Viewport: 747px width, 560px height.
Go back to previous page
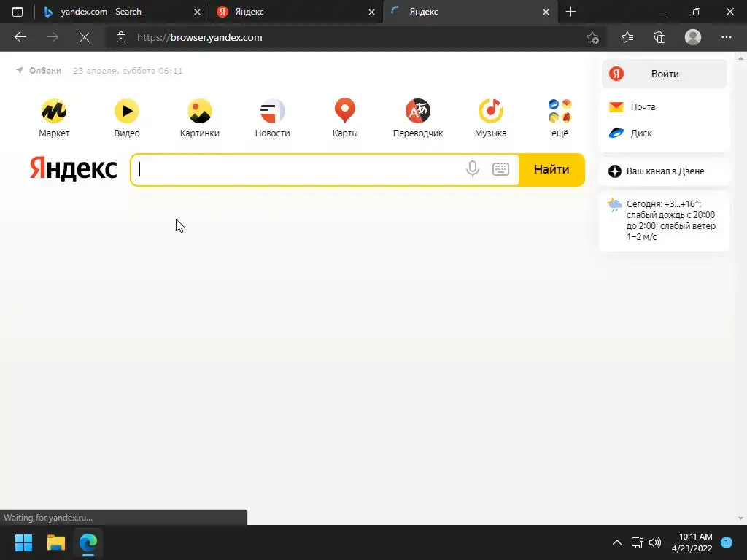[20, 37]
